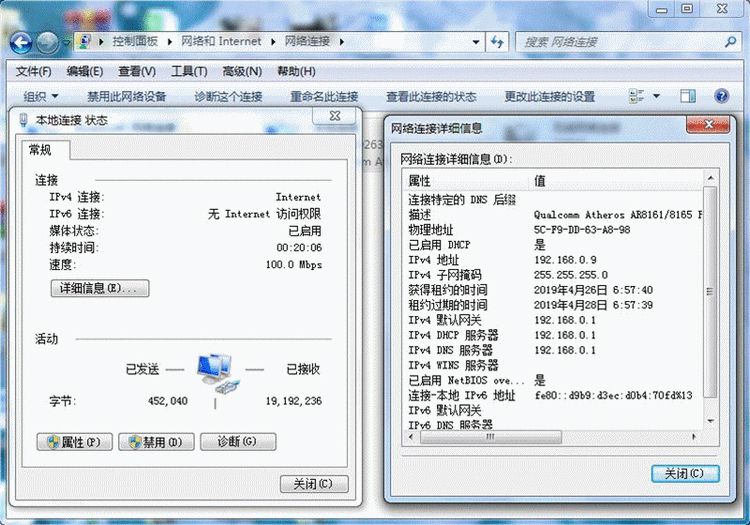The height and width of the screenshot is (525, 750).
Task: Click 重命名此连接 in toolbar
Action: (x=324, y=97)
